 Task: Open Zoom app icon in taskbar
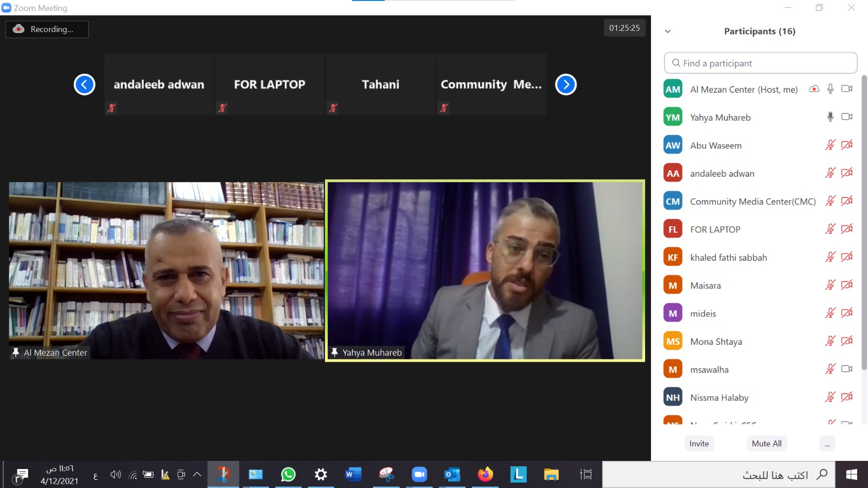[x=419, y=474]
